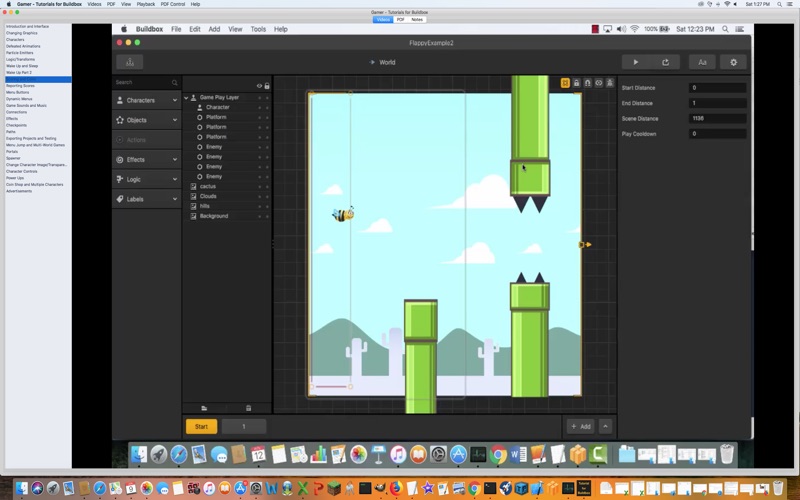This screenshot has width=800, height=500.
Task: Open 'Introduction and Interface' tutorial in sidebar
Action: click(28, 27)
